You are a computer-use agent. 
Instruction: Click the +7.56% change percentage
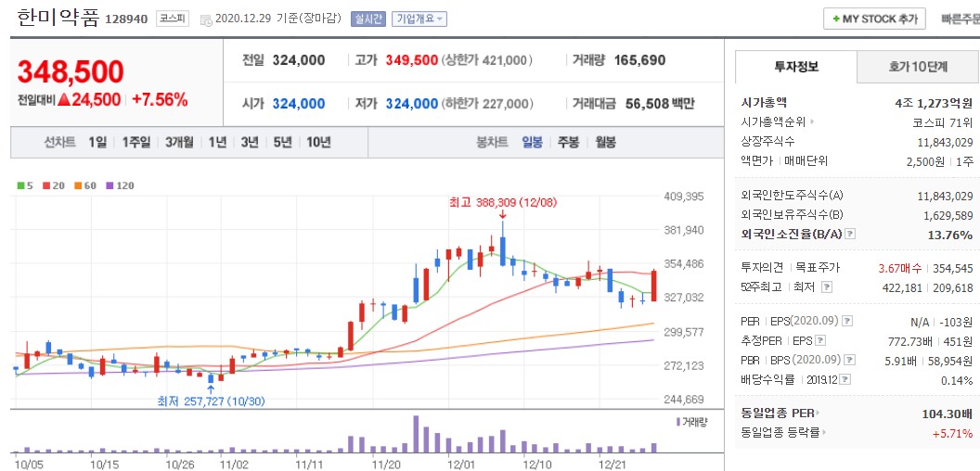160,99
